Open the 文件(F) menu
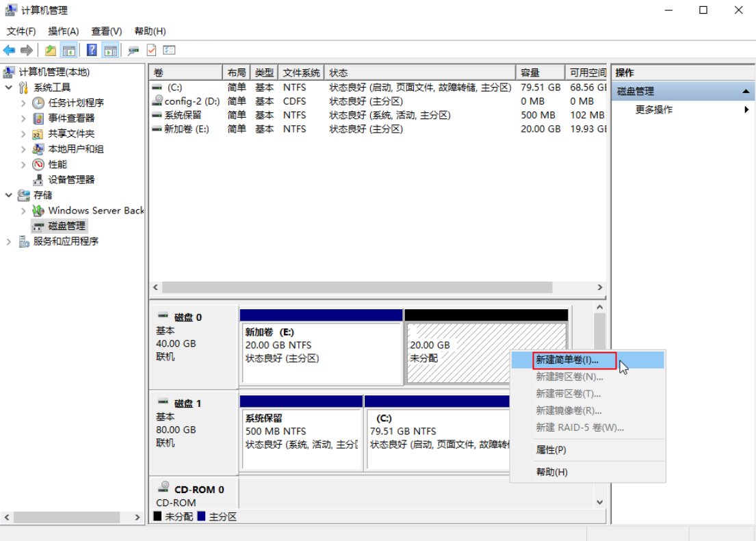 tap(21, 31)
